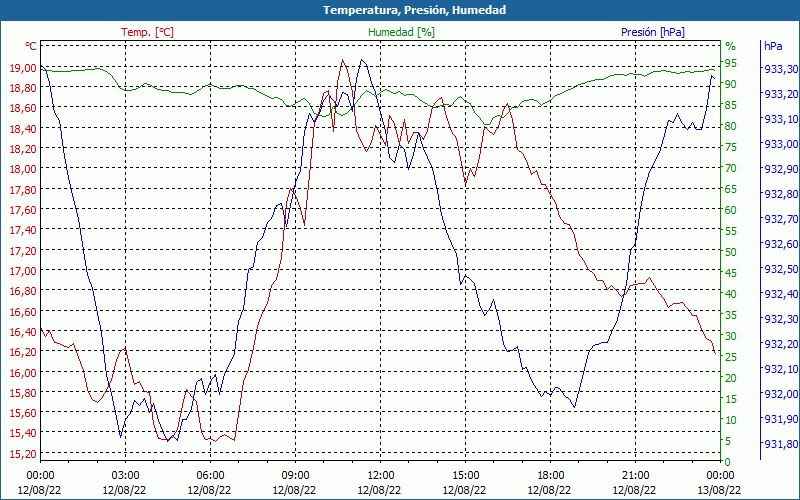Select the red "Temp. [°C]" legend label
This screenshot has height=500, width=800.
pyautogui.click(x=147, y=32)
